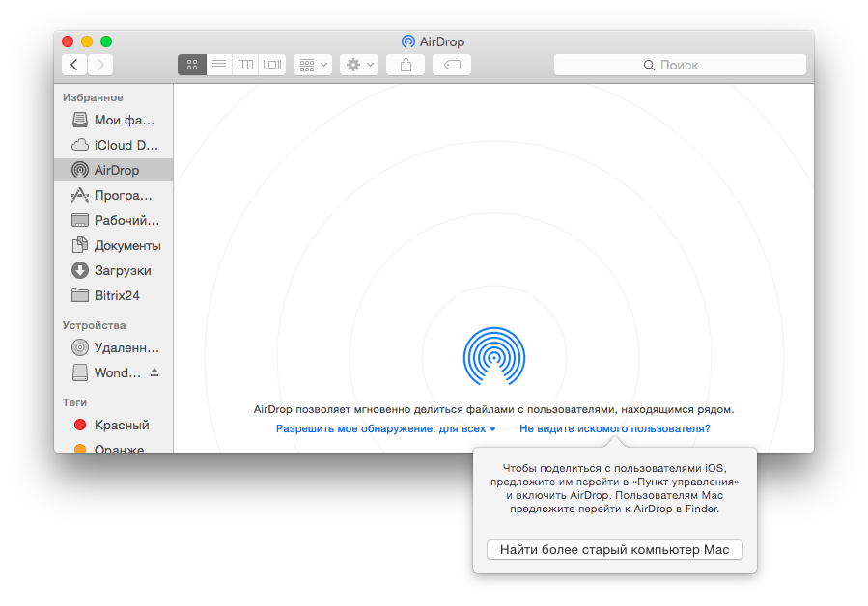Switch to Cover Flow view
Screen dimensions: 868x606
point(272,65)
